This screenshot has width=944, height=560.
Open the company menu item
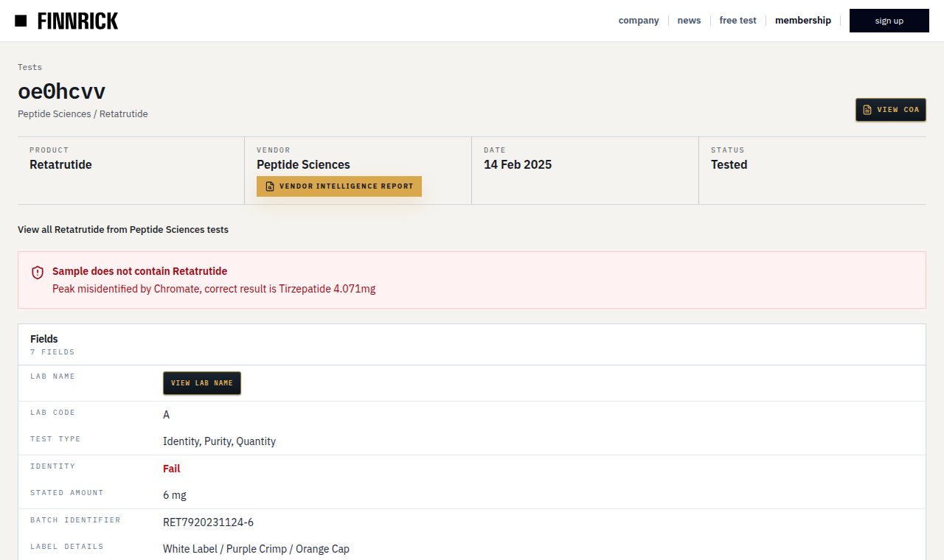point(639,21)
